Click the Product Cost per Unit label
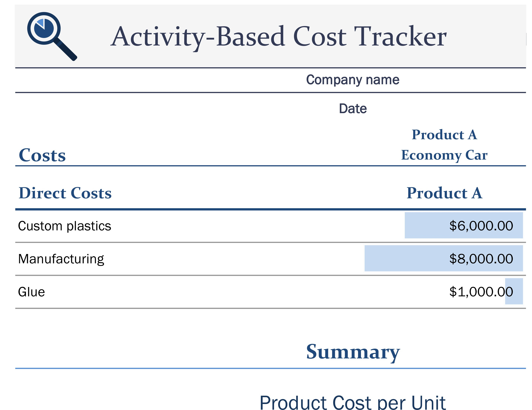This screenshot has height=410, width=532. coord(352,402)
